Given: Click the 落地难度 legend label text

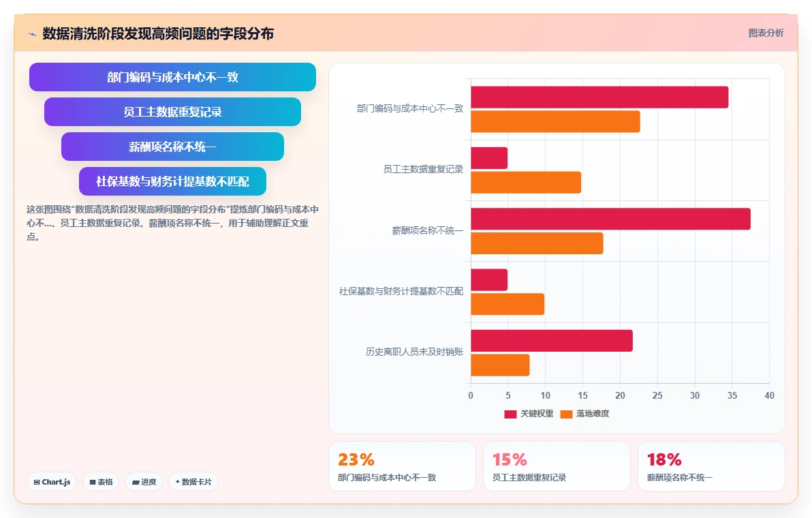Looking at the screenshot, I should tap(593, 414).
